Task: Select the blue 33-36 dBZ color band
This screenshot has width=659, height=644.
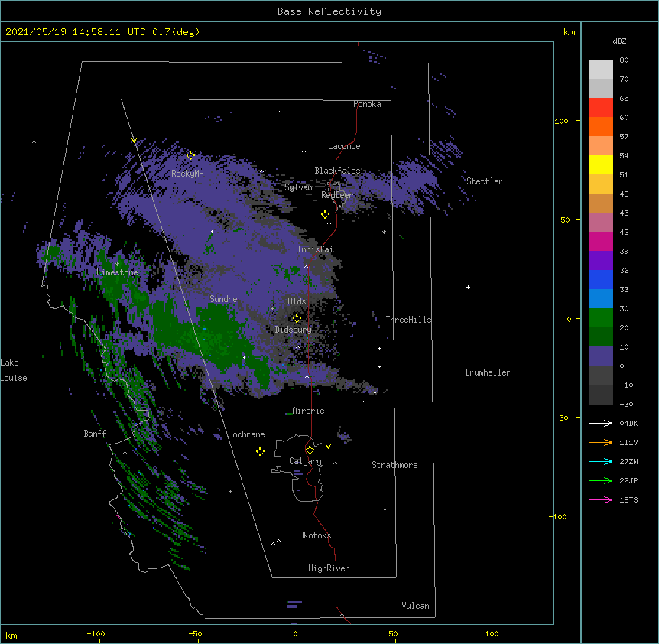Action: point(601,279)
